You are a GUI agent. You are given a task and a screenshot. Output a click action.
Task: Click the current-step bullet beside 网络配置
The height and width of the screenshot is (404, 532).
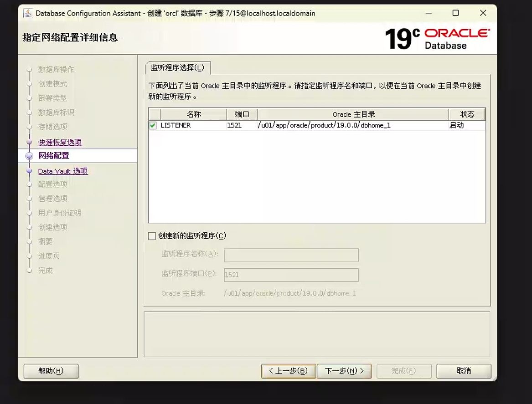click(30, 156)
